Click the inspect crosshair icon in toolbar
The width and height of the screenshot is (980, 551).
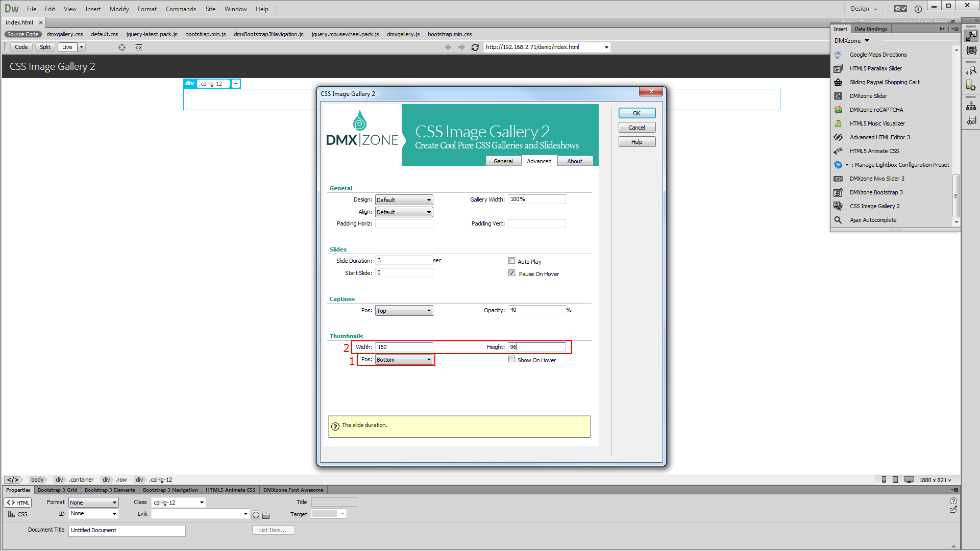click(122, 47)
